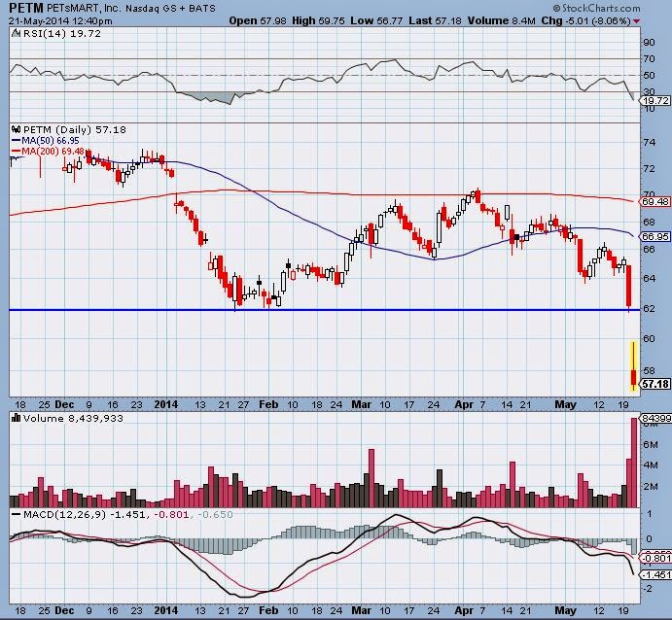The height and width of the screenshot is (620, 672).
Task: Click the Apr label on the date axis
Action: pos(463,401)
